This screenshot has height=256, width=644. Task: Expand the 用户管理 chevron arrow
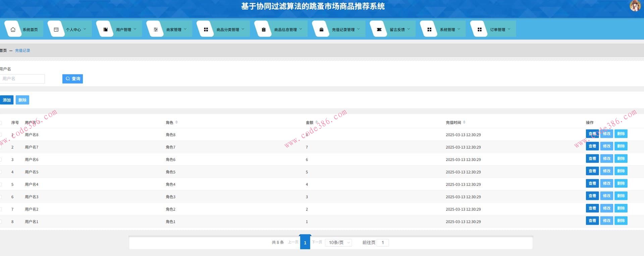click(x=135, y=29)
